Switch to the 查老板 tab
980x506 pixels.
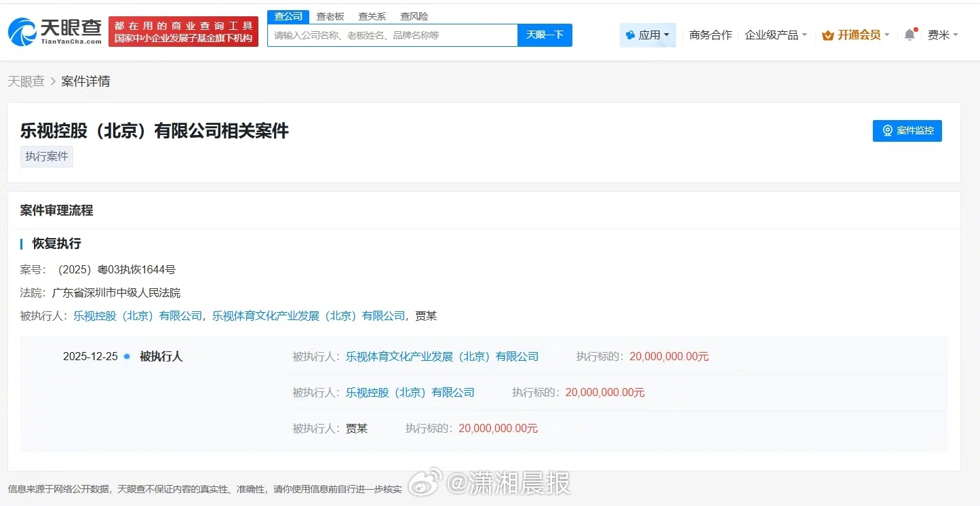tap(330, 16)
